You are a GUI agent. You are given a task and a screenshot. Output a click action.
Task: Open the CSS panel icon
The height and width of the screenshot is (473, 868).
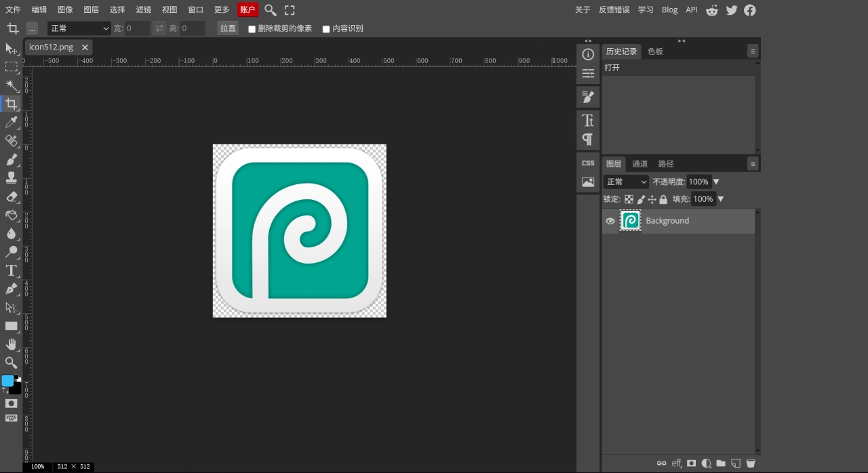(x=588, y=163)
